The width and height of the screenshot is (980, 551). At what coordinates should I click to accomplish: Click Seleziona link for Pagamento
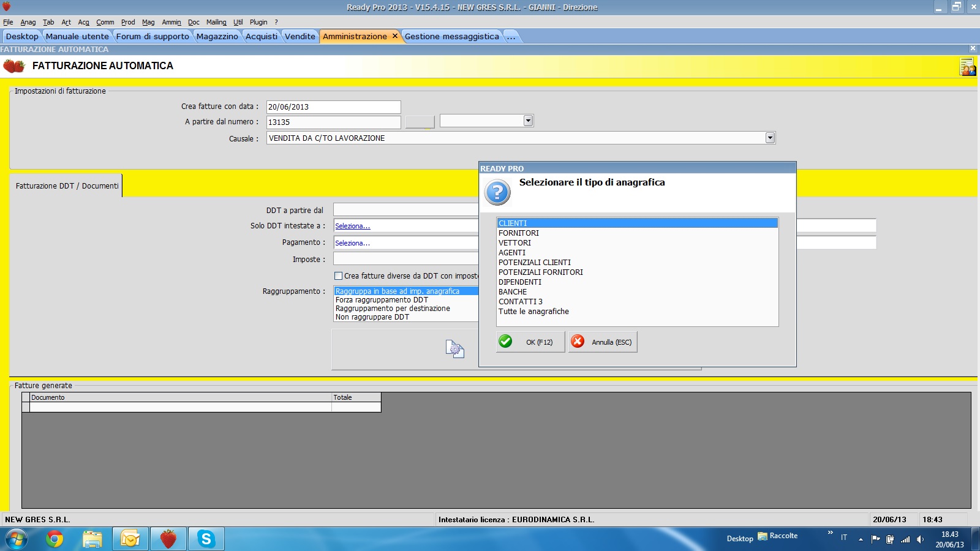(x=353, y=243)
